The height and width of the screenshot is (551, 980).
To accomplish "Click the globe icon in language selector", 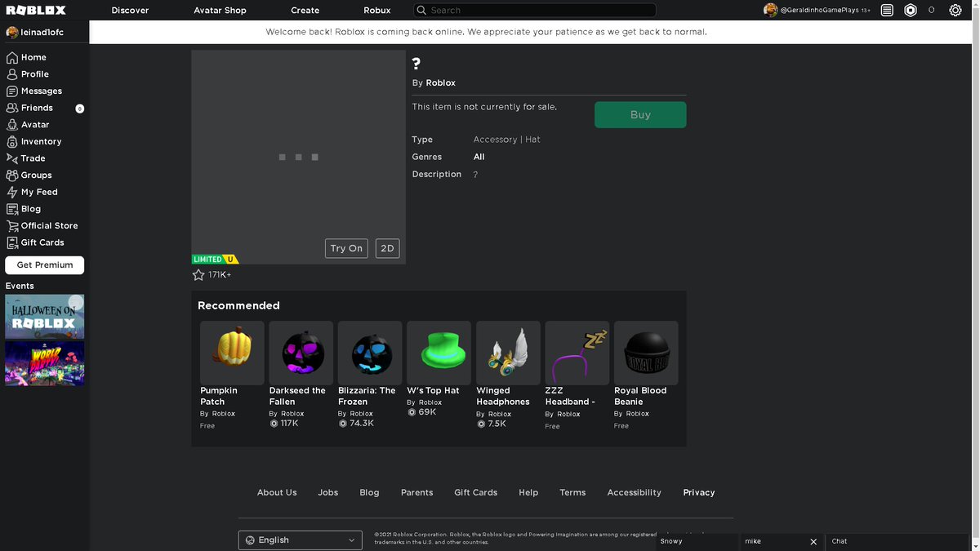I will [x=250, y=540].
